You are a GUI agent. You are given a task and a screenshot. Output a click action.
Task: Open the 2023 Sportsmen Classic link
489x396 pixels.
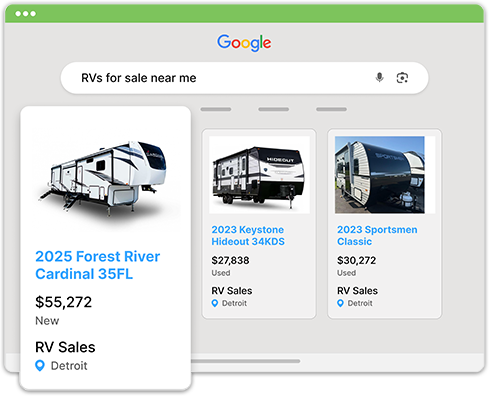(x=377, y=236)
